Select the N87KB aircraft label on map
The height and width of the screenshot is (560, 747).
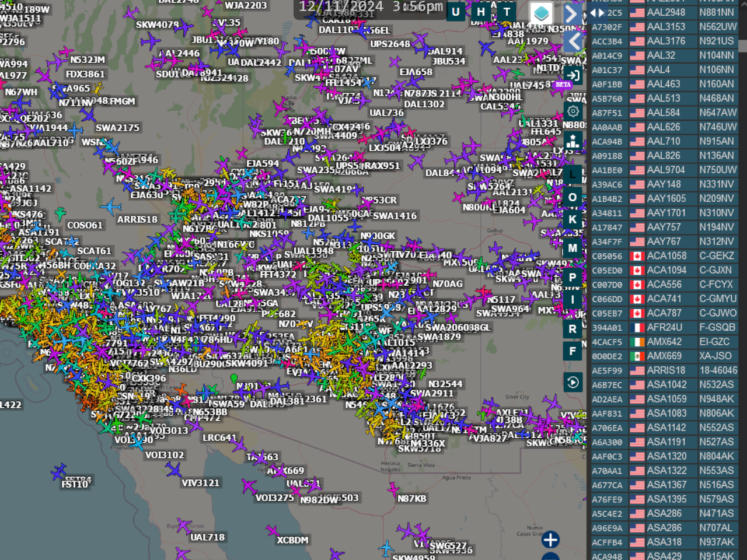pos(412,499)
